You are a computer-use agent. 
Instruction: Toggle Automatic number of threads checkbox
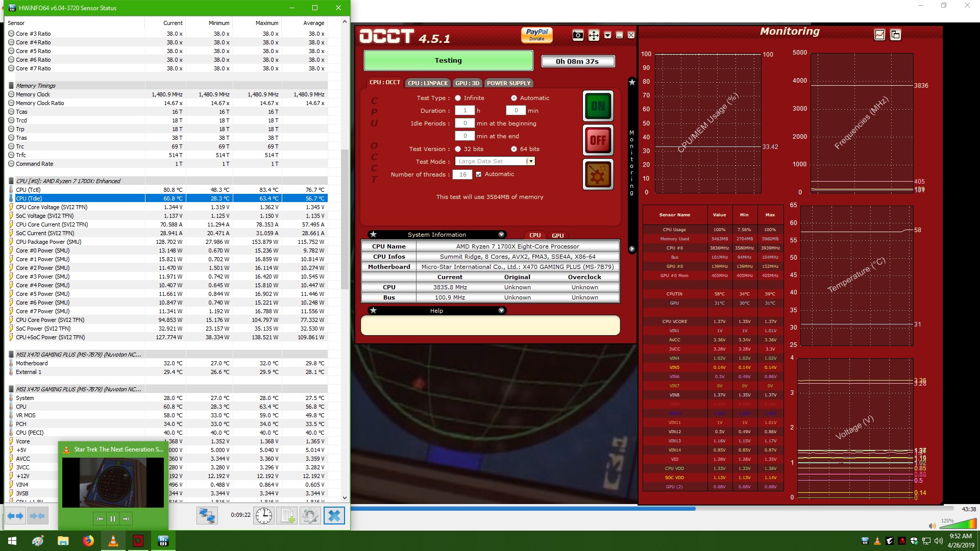click(x=478, y=174)
